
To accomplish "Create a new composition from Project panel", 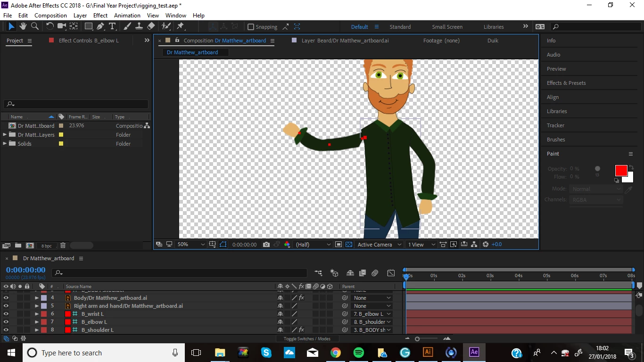I will pos(30,246).
